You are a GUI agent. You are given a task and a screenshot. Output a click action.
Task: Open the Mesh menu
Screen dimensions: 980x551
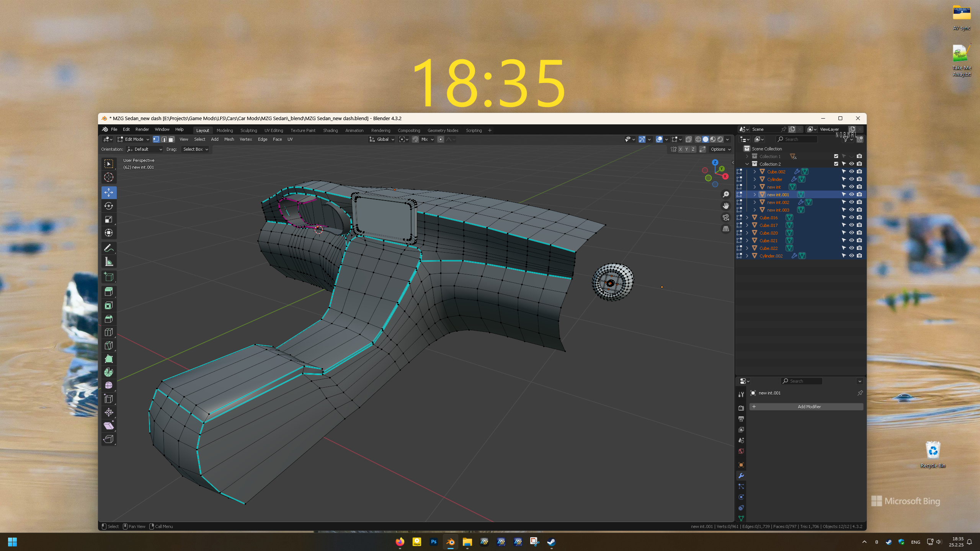click(229, 139)
